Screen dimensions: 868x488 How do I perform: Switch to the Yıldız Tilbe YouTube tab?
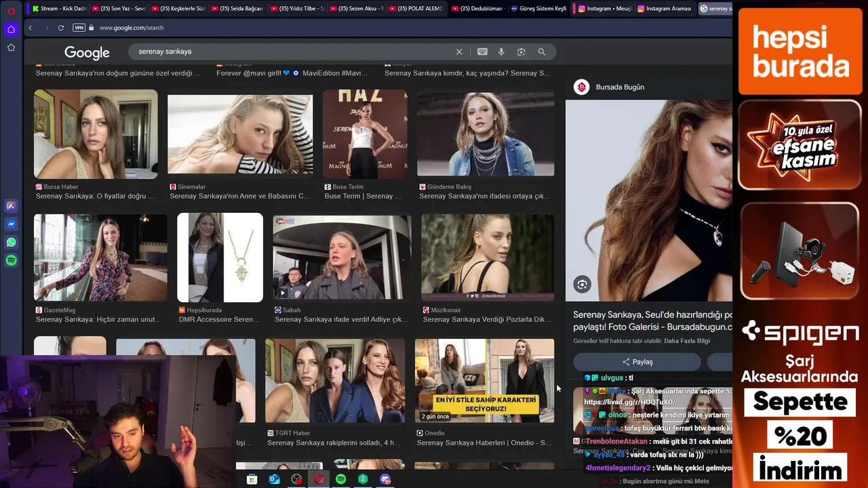click(x=298, y=9)
